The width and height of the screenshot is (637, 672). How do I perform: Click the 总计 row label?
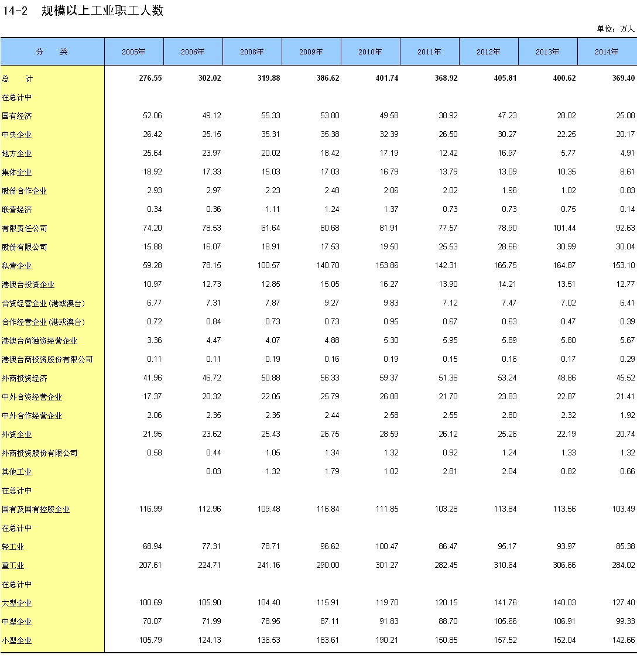[x=16, y=78]
